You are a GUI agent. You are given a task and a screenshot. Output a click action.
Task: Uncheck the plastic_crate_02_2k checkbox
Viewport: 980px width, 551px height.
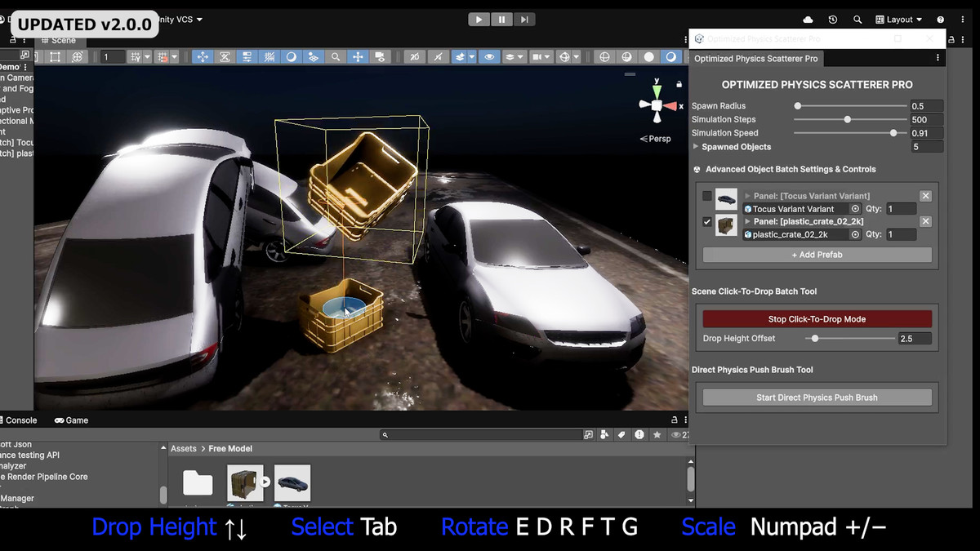pyautogui.click(x=707, y=222)
